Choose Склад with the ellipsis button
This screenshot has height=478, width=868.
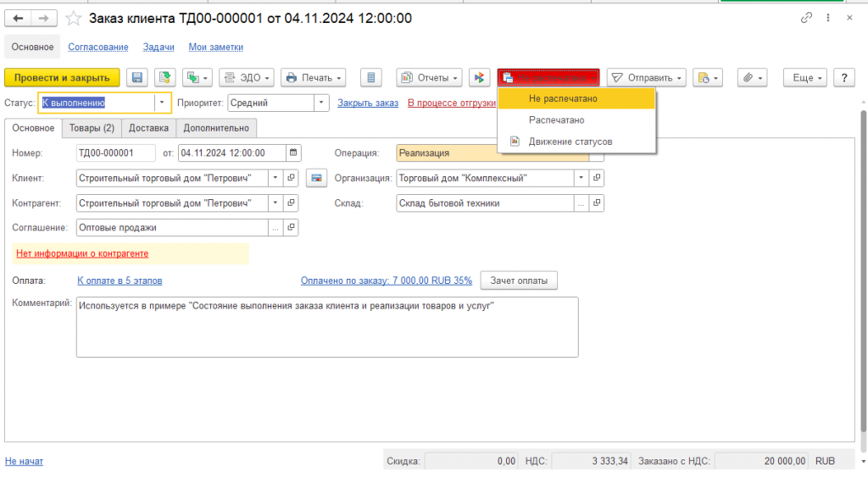(x=581, y=203)
